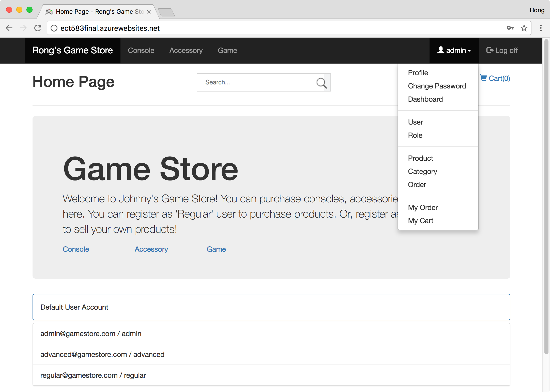Bookmark page with the star icon
This screenshot has width=550, height=392.
(x=524, y=28)
